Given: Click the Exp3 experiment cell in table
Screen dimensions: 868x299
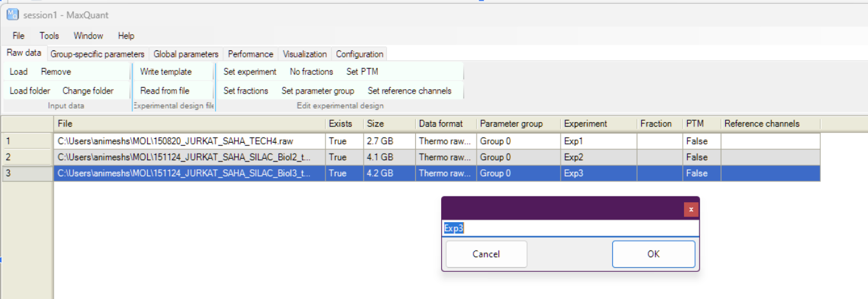Looking at the screenshot, I should 599,173.
